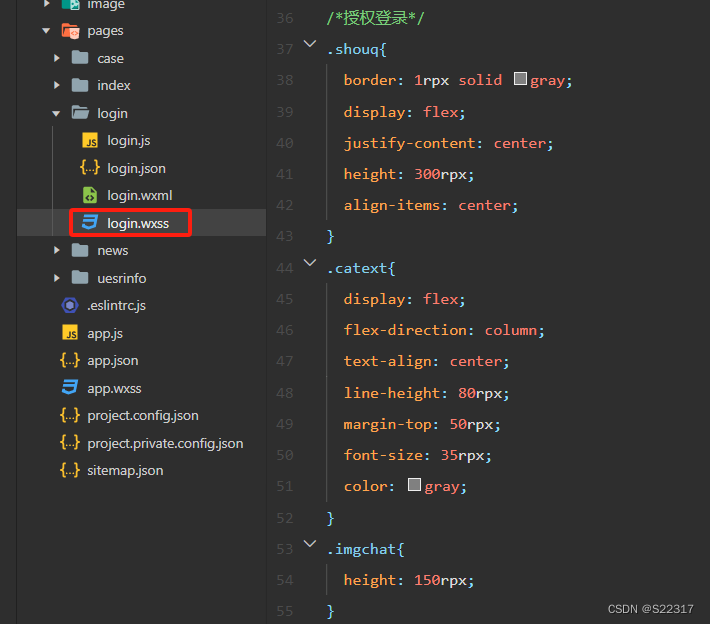Image resolution: width=710 pixels, height=624 pixels.
Task: Click the pages folder icon
Action: (71, 31)
